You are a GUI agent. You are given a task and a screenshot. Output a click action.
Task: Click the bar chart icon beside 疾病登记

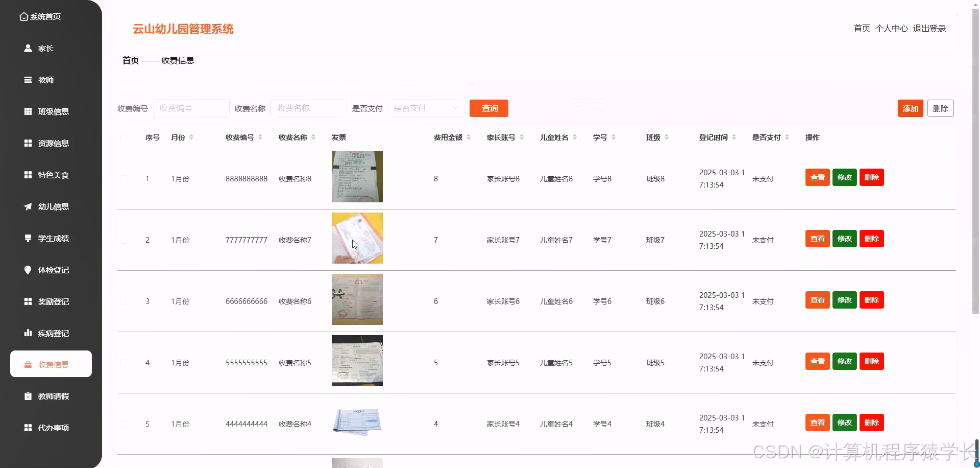28,334
